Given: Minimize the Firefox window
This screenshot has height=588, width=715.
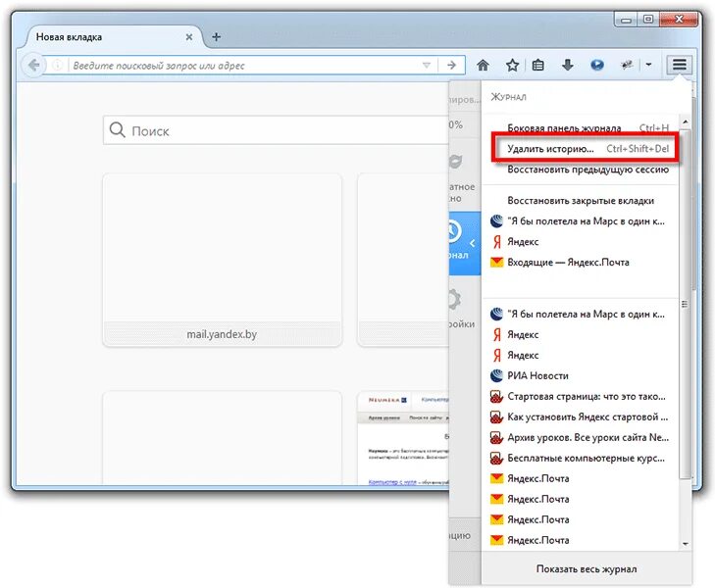Looking at the screenshot, I should pyautogui.click(x=626, y=20).
